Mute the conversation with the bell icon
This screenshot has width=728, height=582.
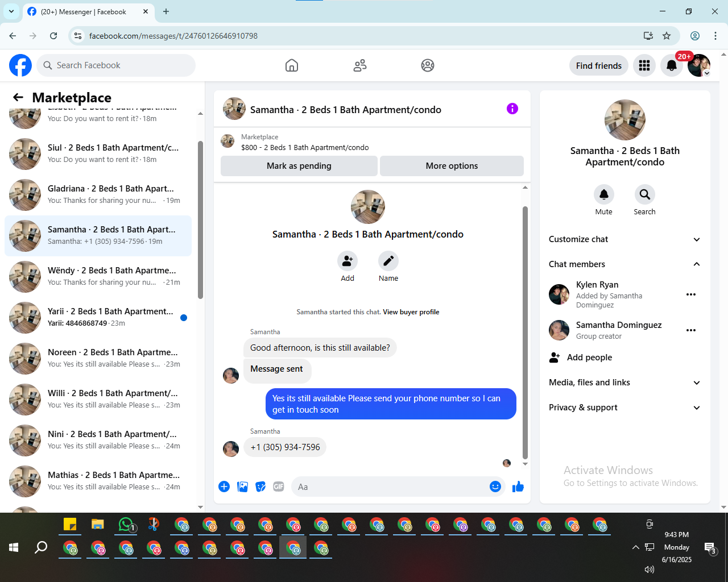[604, 194]
